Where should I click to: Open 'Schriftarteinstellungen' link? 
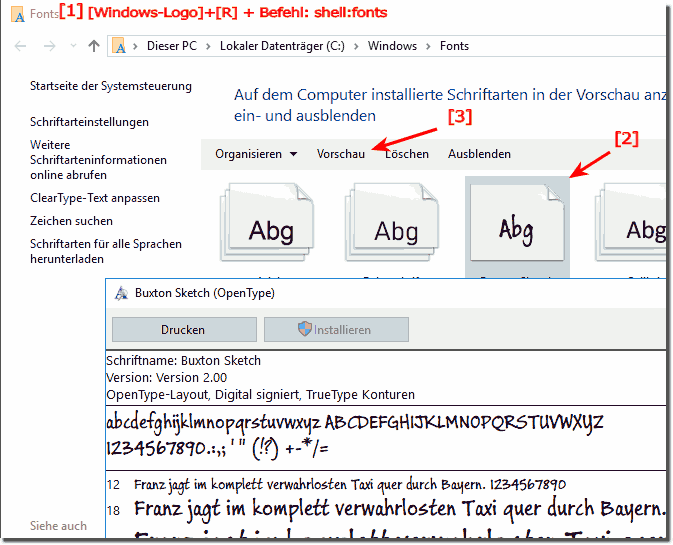[89, 122]
